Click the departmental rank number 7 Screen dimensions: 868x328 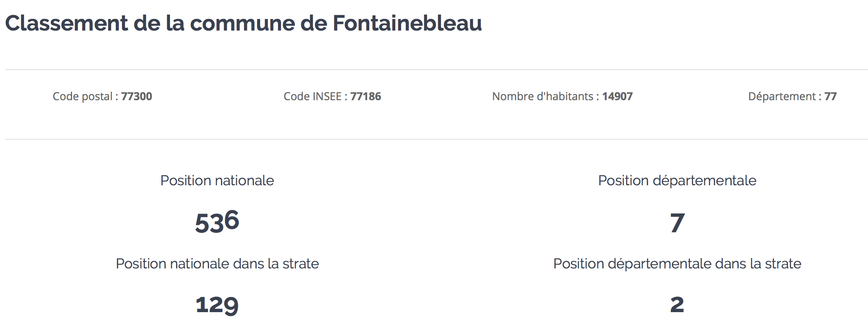pos(678,223)
